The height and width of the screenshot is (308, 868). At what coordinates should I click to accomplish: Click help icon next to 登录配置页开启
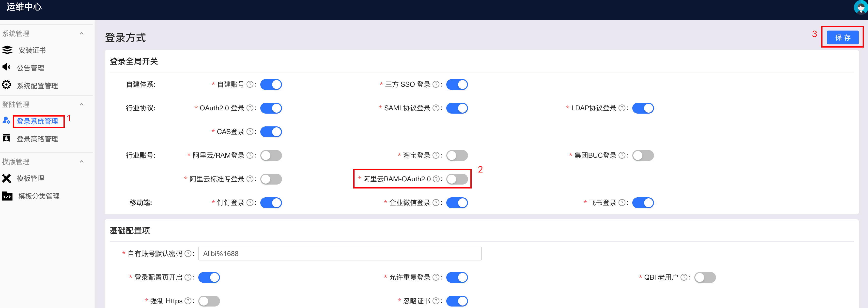point(188,277)
